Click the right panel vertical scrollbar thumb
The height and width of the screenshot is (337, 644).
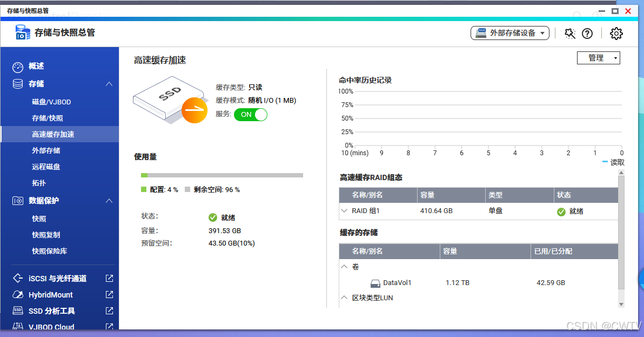[x=621, y=232]
